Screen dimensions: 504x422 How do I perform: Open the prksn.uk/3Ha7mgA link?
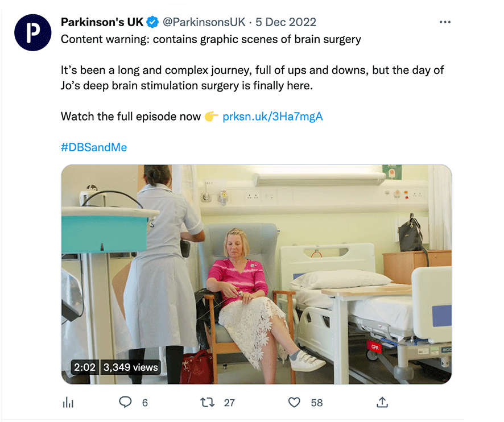(x=272, y=117)
